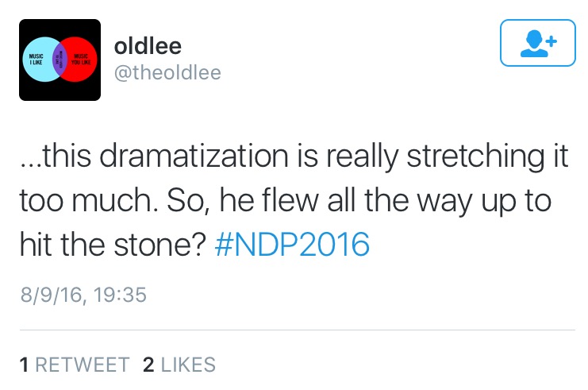Screen dimensions: 588x390
Task: Click the person silhouette in follow button
Action: [x=532, y=44]
